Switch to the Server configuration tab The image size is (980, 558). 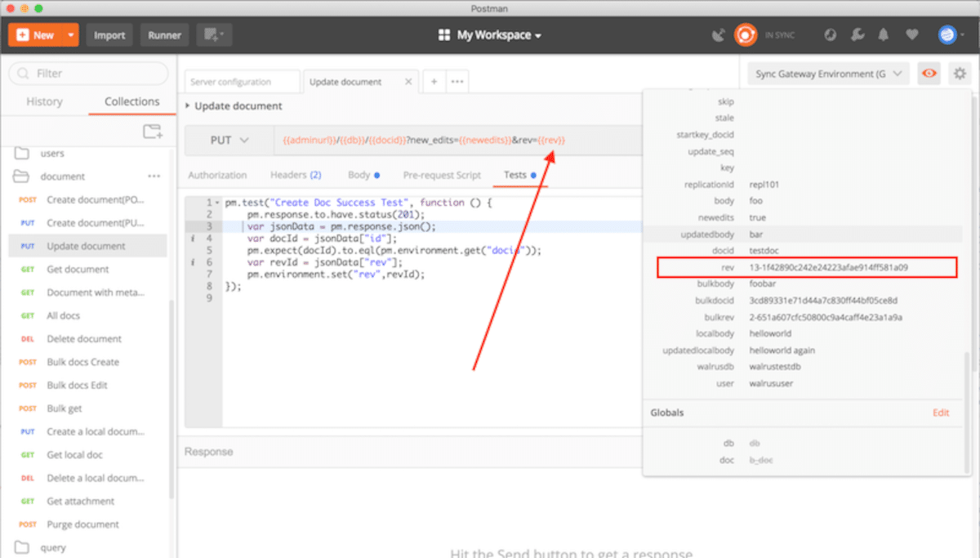pos(242,82)
